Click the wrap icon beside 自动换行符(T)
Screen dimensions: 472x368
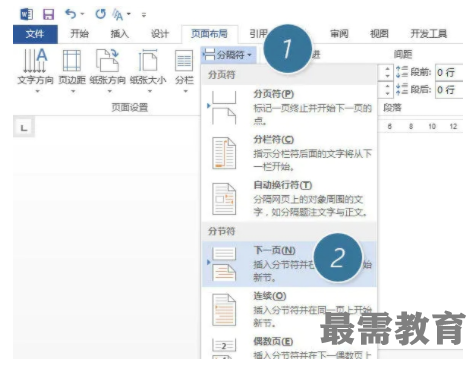pos(224,199)
